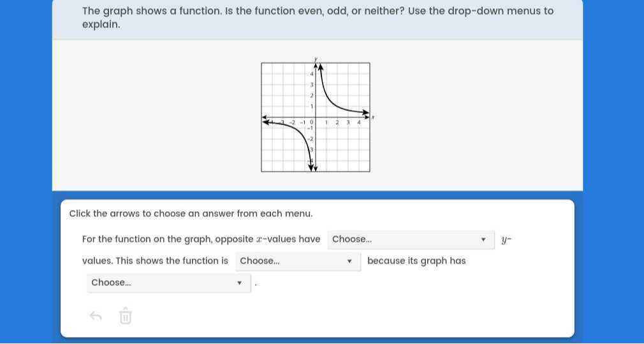Open the dropdown after "opposite x-values have"
644x344 pixels.
click(x=411, y=239)
